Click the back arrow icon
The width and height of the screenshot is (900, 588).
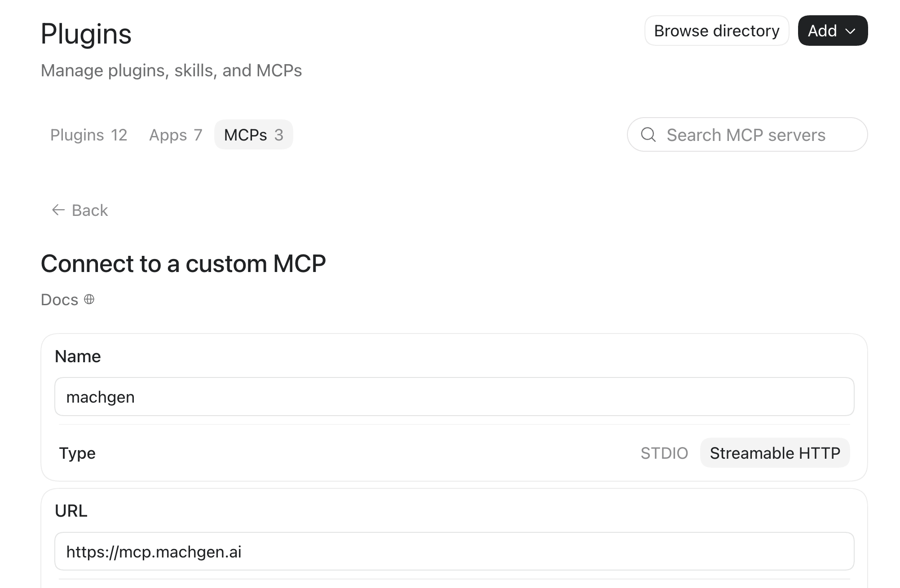(58, 210)
